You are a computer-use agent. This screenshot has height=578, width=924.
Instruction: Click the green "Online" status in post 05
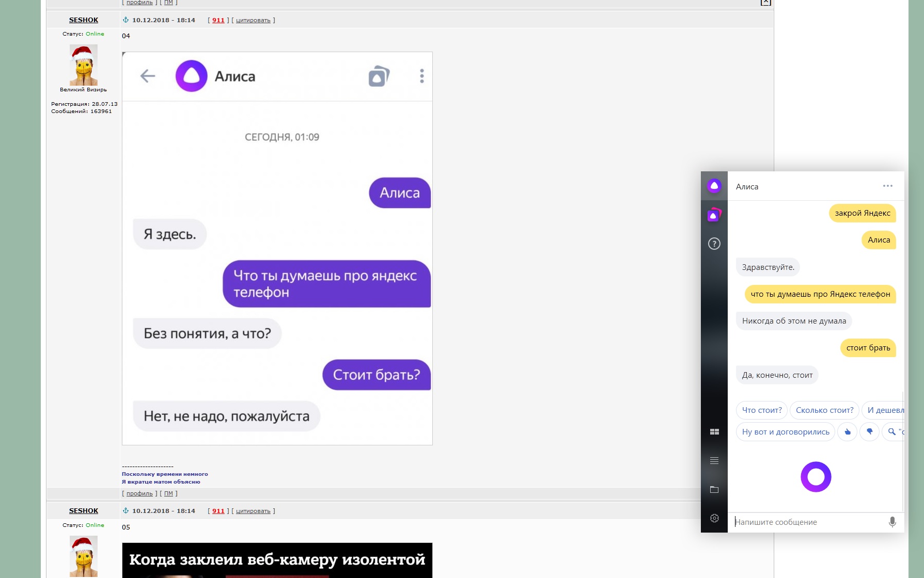(x=95, y=525)
